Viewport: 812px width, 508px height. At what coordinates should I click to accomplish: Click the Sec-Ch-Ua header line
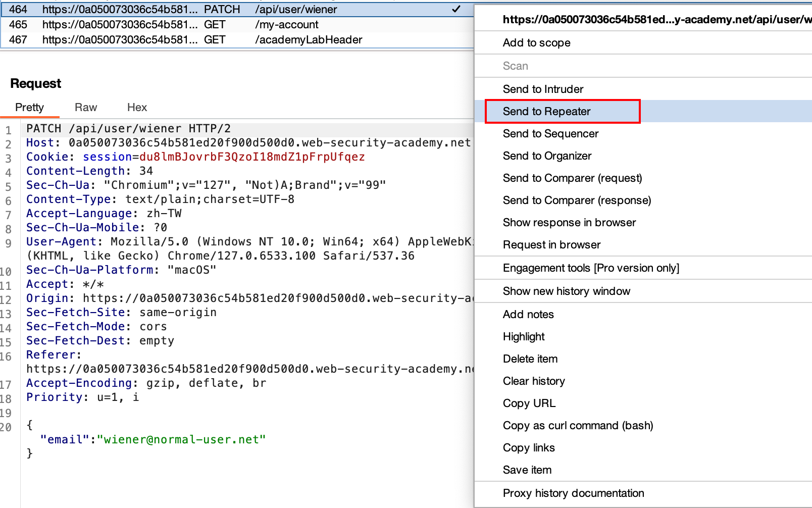[206, 185]
